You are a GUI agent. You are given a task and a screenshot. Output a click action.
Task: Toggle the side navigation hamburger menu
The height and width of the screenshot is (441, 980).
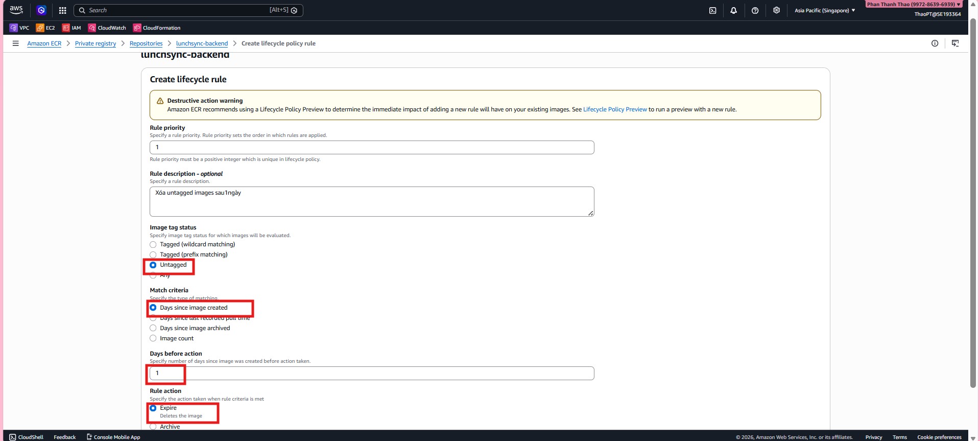click(15, 43)
